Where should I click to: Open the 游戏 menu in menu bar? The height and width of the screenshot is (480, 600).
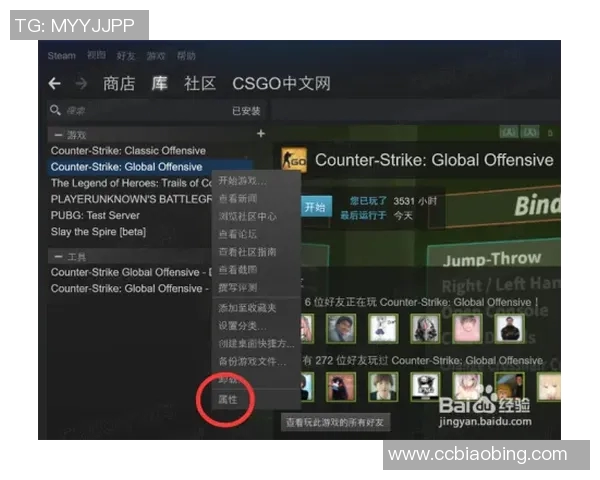156,56
